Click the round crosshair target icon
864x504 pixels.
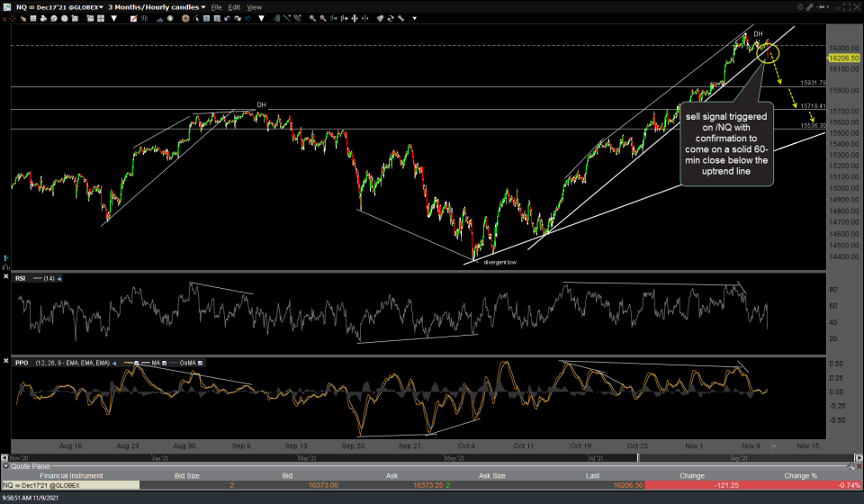pos(185,19)
